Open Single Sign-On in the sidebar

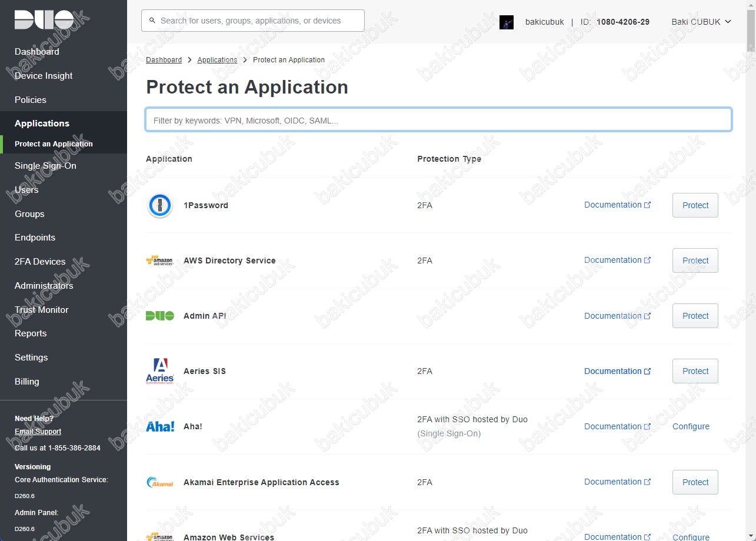(45, 166)
